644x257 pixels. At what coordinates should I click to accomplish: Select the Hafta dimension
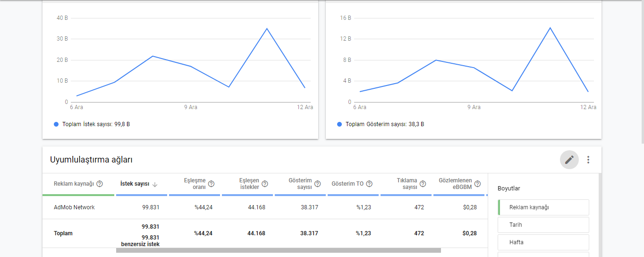[543, 242]
